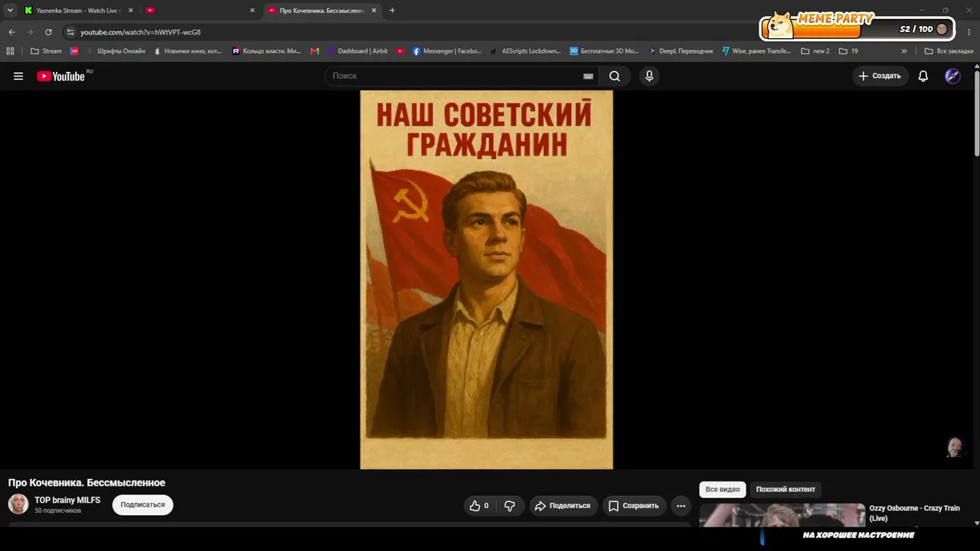Open the new 2 bookmarks folder

(815, 51)
